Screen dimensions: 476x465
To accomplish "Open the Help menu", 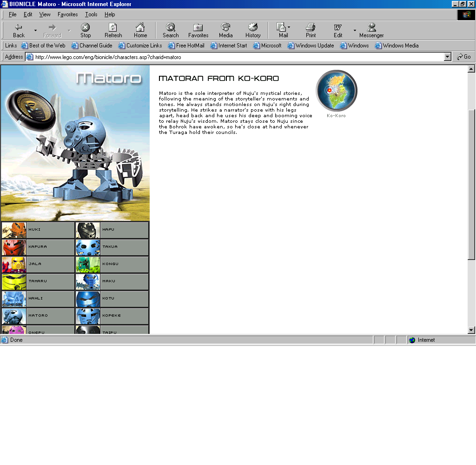I will click(x=110, y=14).
